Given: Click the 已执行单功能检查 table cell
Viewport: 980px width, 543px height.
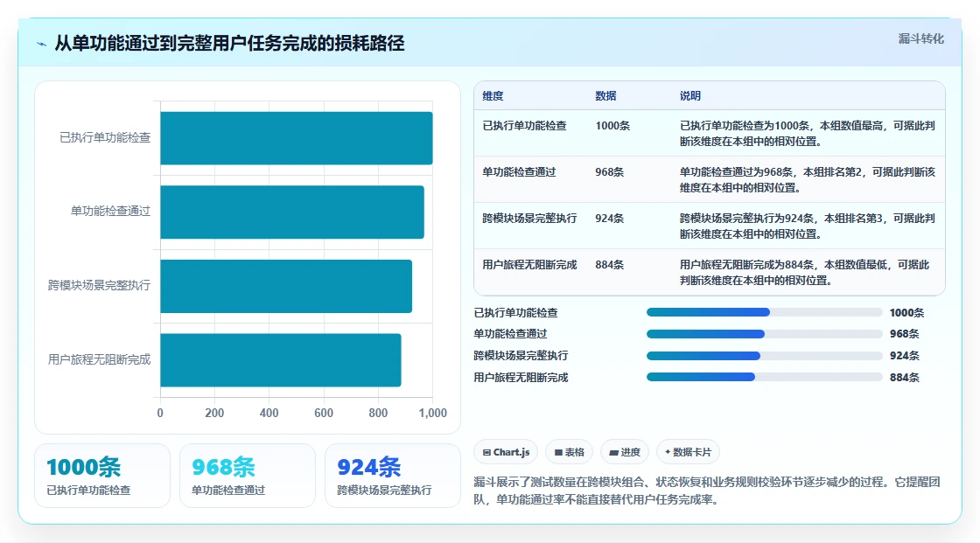Looking at the screenshot, I should [524, 126].
